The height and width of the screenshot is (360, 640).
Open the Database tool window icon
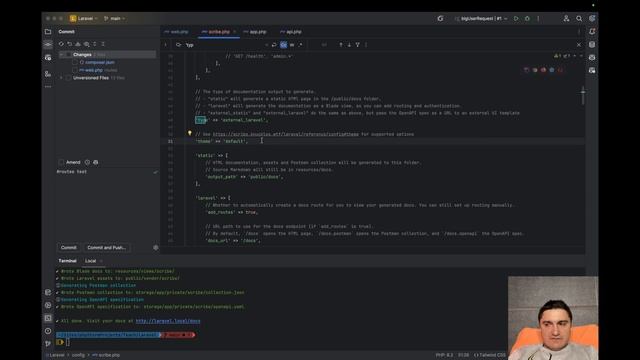point(592,44)
